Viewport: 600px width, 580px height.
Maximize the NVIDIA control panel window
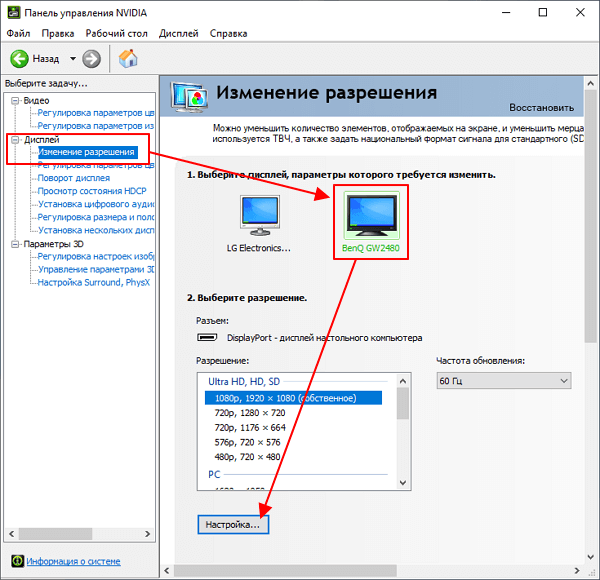point(543,13)
